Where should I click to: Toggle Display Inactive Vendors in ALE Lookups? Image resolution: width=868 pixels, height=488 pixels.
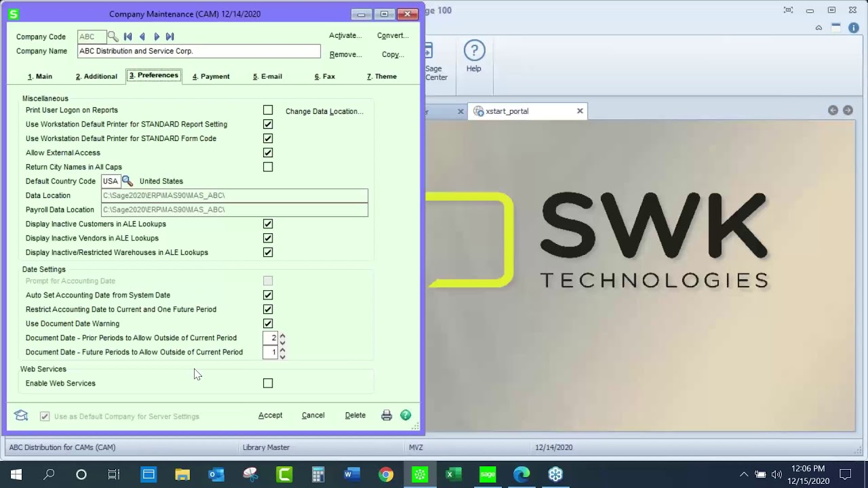click(x=268, y=238)
